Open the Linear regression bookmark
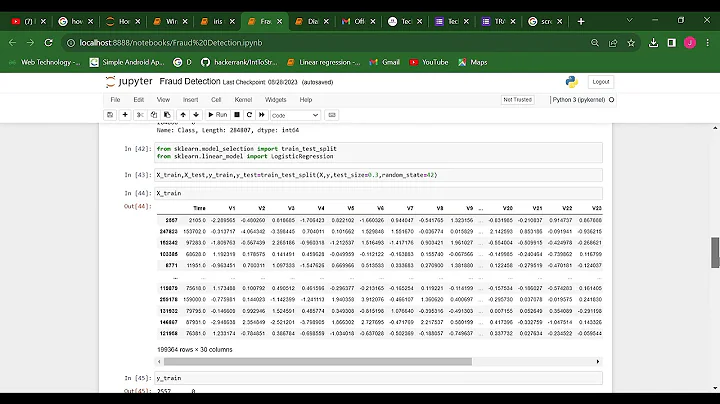 324,62
